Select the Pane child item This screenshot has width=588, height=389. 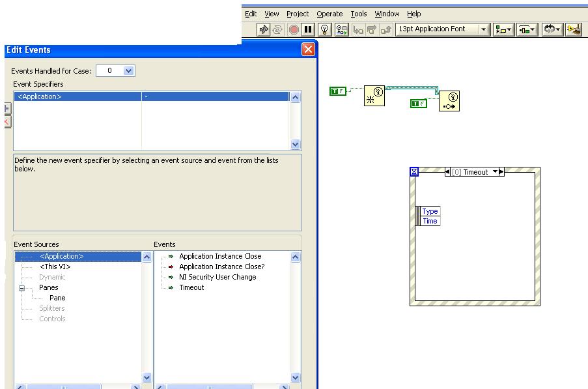click(57, 298)
